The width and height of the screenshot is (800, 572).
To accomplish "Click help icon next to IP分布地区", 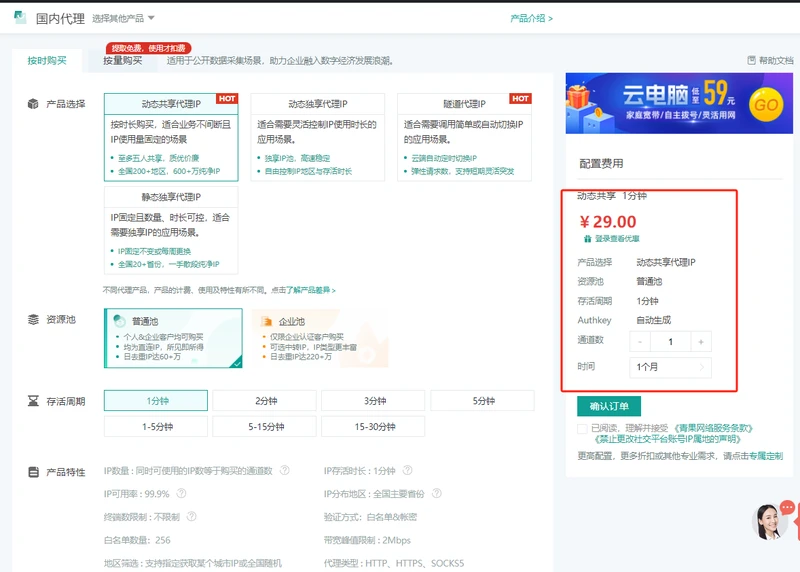I will (437, 493).
